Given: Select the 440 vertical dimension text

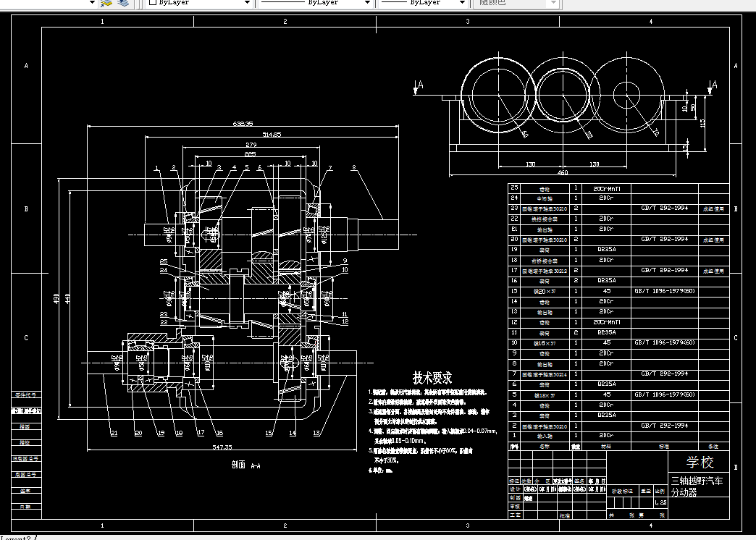Looking at the screenshot, I should [x=67, y=299].
